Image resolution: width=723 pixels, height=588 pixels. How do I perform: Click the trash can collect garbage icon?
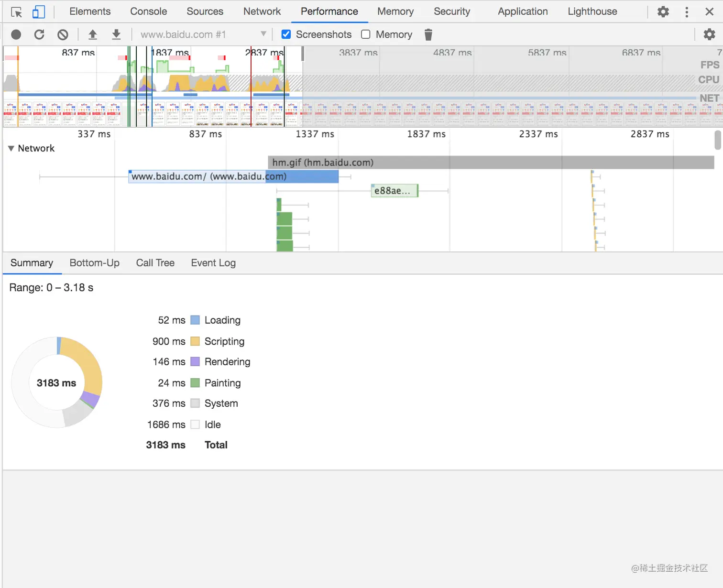pyautogui.click(x=428, y=34)
